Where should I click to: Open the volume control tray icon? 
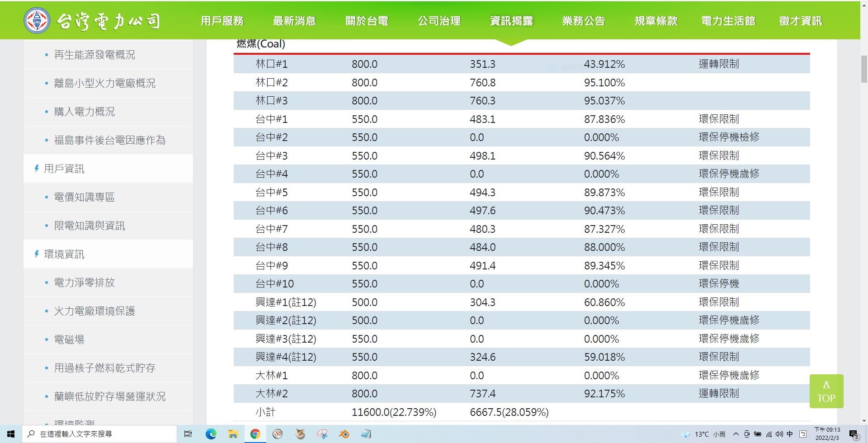(x=778, y=434)
